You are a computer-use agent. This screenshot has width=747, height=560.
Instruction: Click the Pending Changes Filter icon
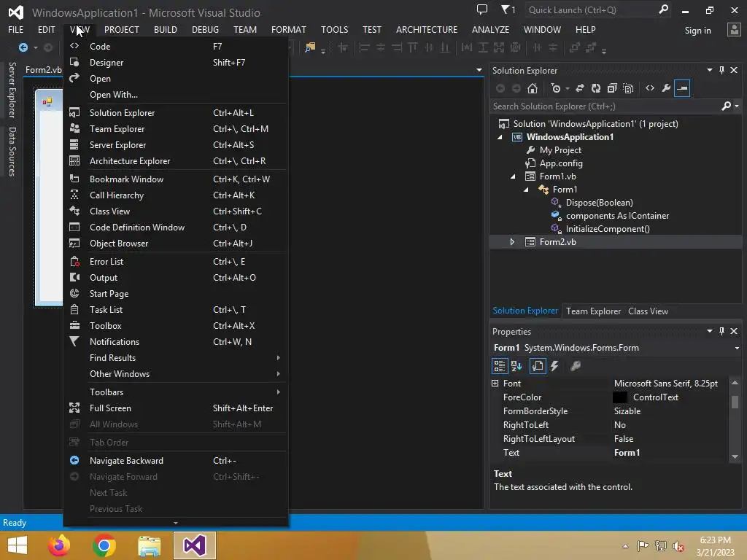(555, 88)
